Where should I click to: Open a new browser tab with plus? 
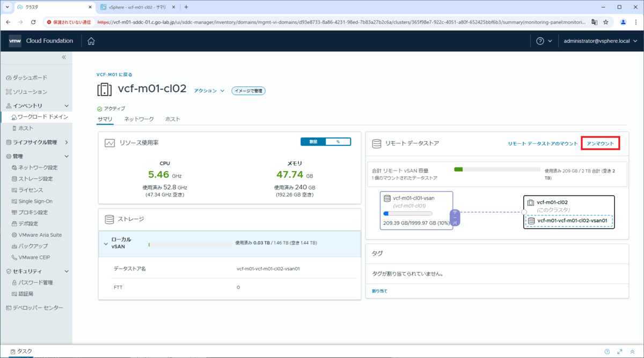186,7
